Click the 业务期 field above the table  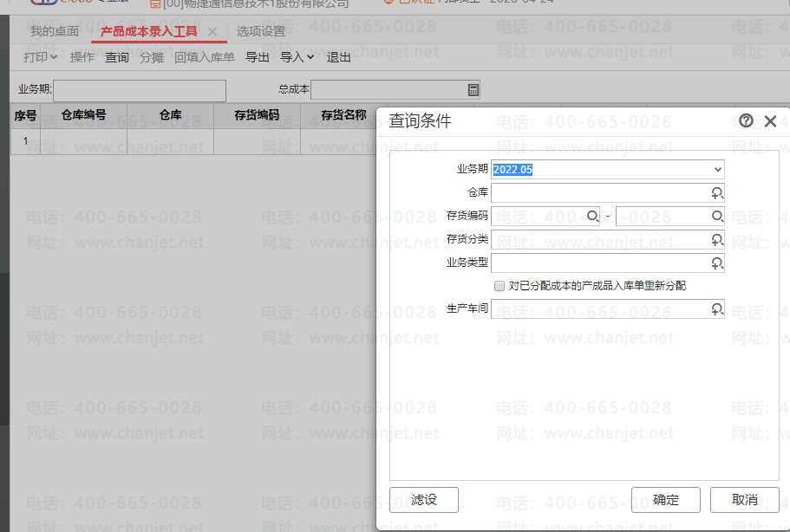140,91
